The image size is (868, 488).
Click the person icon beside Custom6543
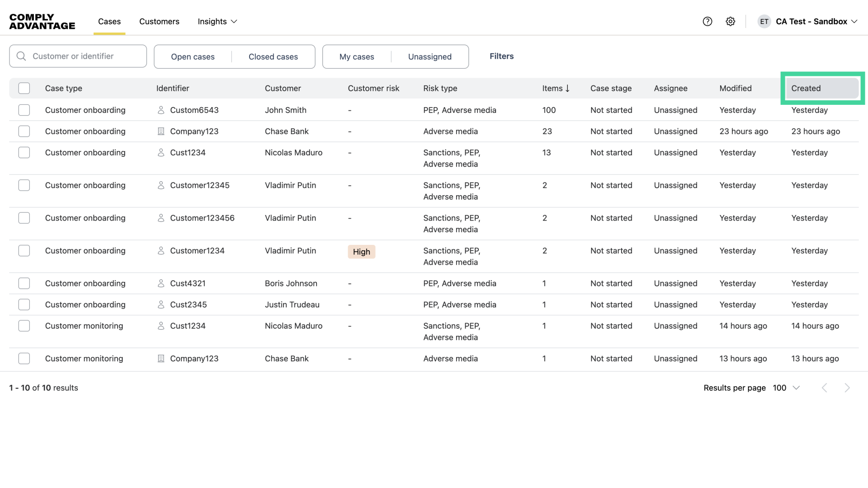click(x=160, y=110)
